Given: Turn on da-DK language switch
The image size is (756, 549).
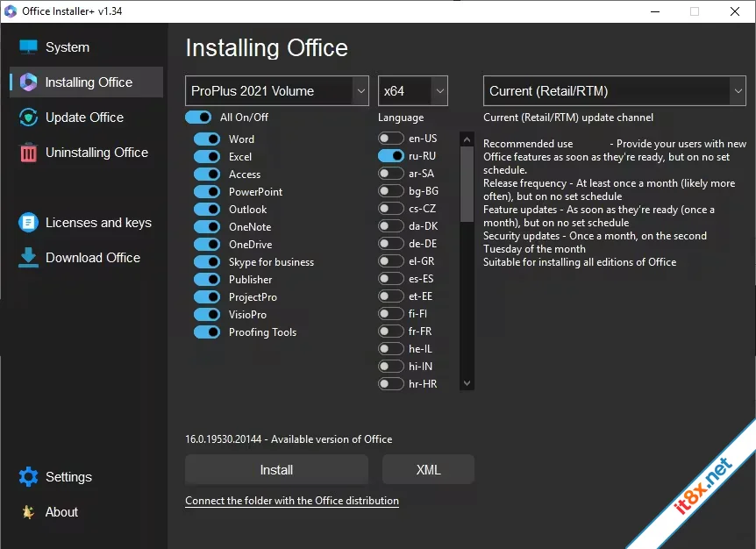Looking at the screenshot, I should [x=391, y=225].
